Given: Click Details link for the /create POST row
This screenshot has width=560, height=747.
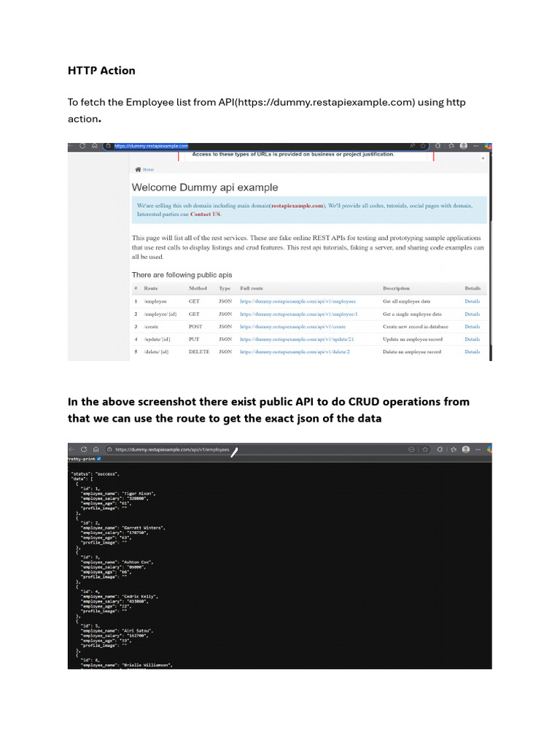Looking at the screenshot, I should 472,327.
